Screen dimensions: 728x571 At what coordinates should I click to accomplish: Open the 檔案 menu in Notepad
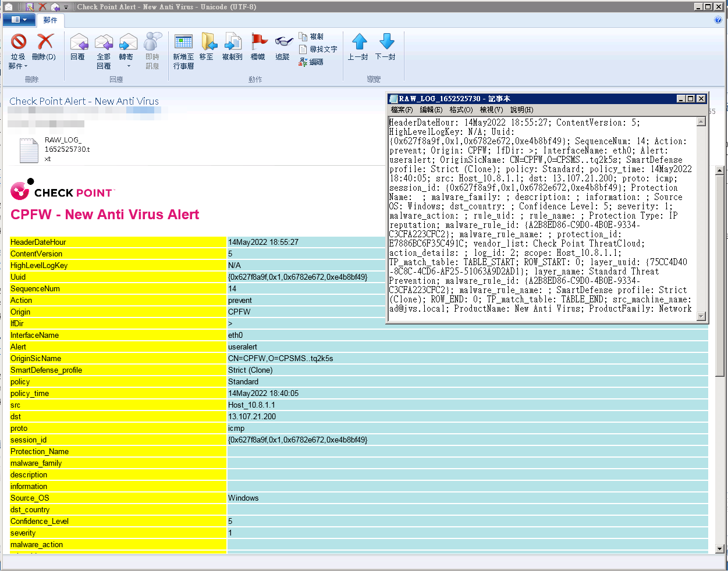(x=403, y=110)
